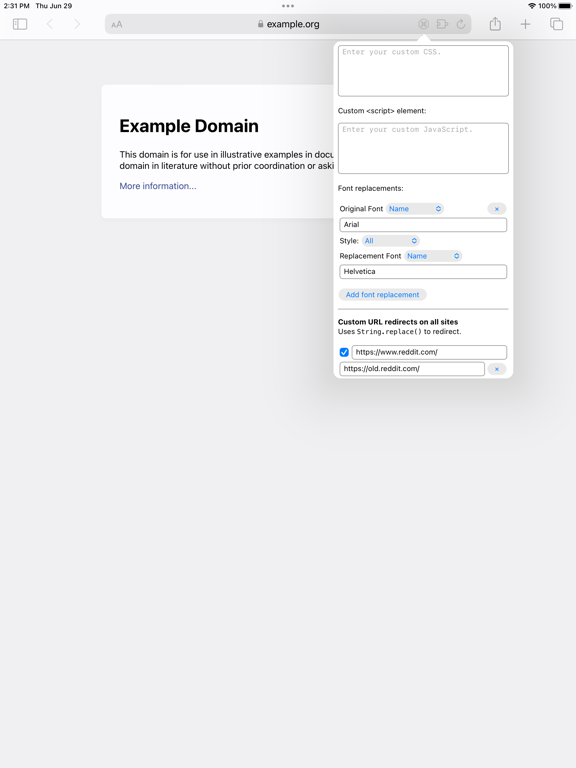Click the custom JavaScript text area

[423, 148]
